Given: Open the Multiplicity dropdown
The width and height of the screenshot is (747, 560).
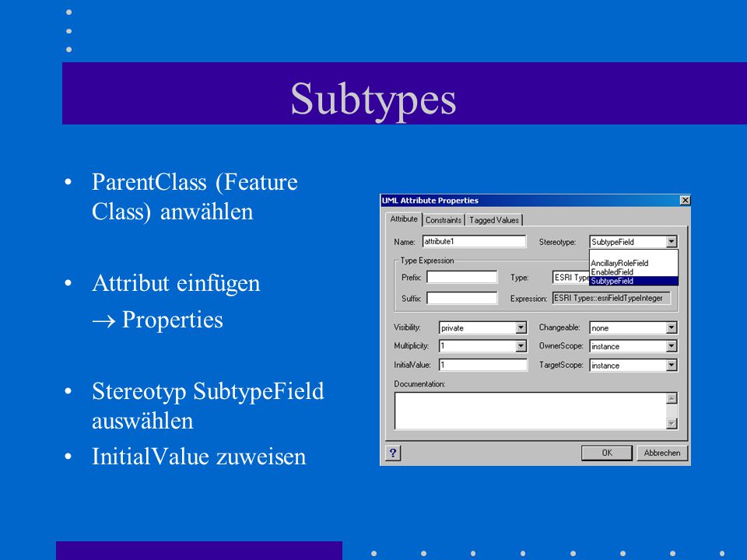Looking at the screenshot, I should point(521,345).
